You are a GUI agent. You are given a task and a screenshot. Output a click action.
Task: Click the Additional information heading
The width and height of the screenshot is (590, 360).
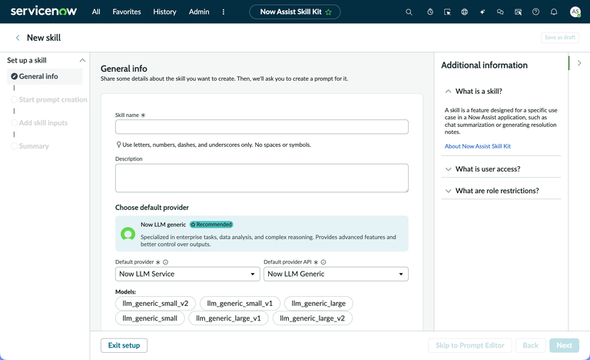point(484,65)
